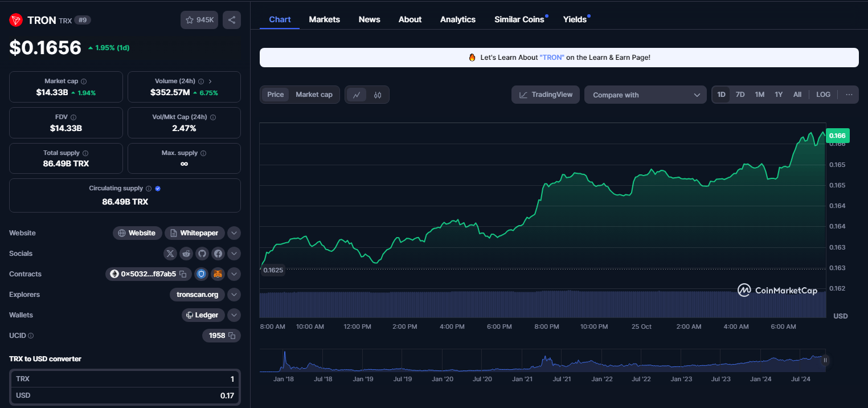Click the $352.57M volume value

point(170,92)
